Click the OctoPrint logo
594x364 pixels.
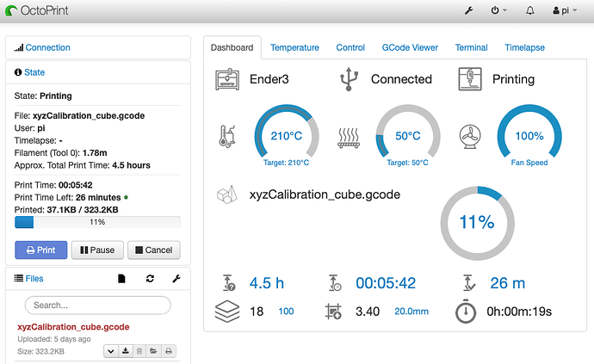37,10
